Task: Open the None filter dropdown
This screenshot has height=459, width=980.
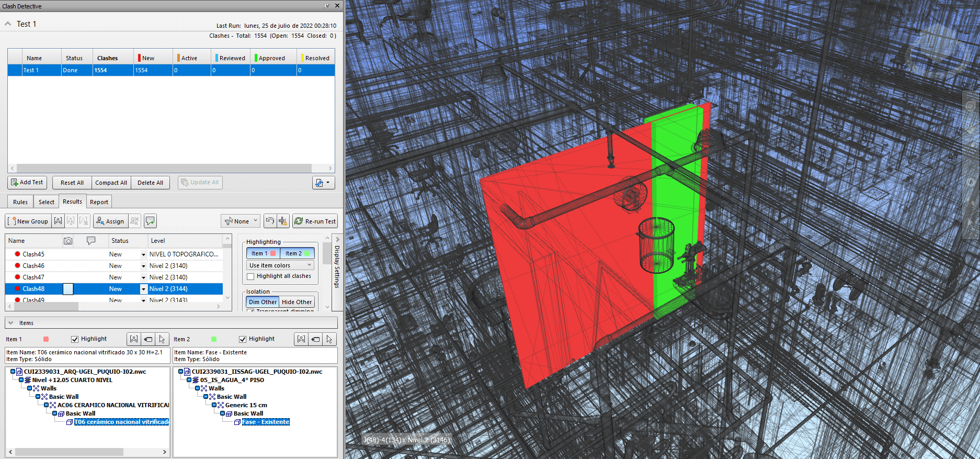Action: click(x=241, y=221)
